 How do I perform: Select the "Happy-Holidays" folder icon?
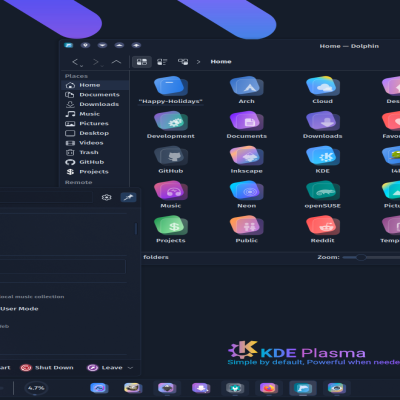pos(171,86)
